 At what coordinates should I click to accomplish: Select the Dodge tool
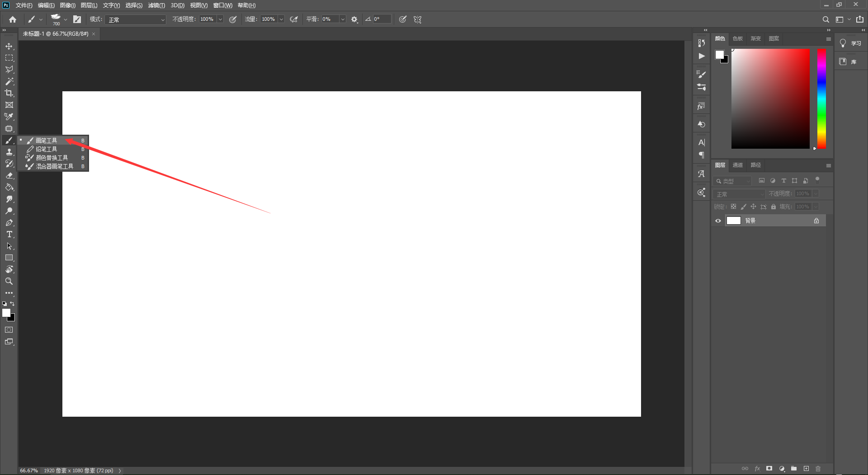click(9, 211)
